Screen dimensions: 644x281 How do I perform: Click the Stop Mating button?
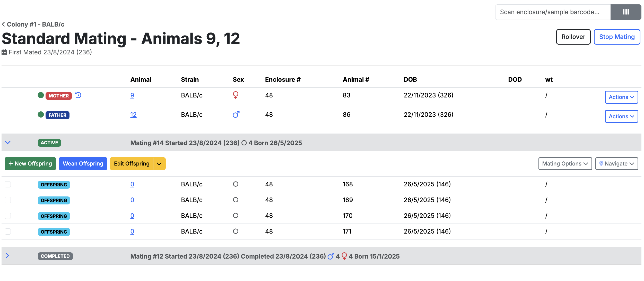pyautogui.click(x=617, y=37)
